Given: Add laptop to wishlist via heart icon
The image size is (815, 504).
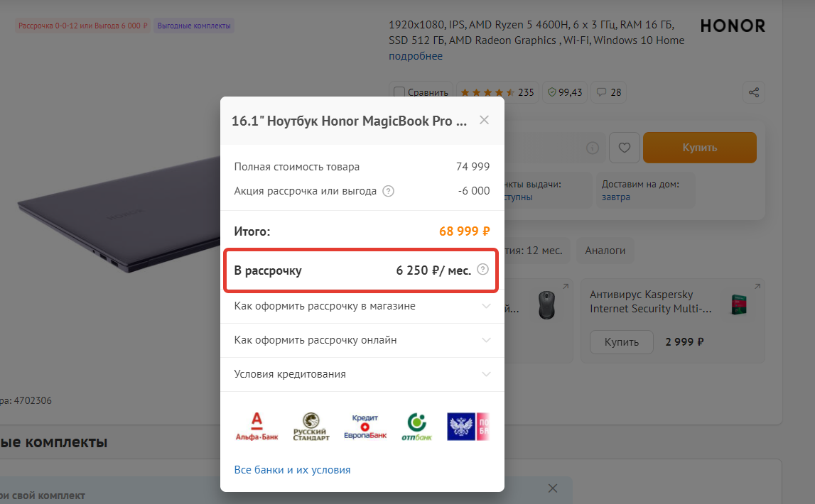Looking at the screenshot, I should pyautogui.click(x=625, y=148).
